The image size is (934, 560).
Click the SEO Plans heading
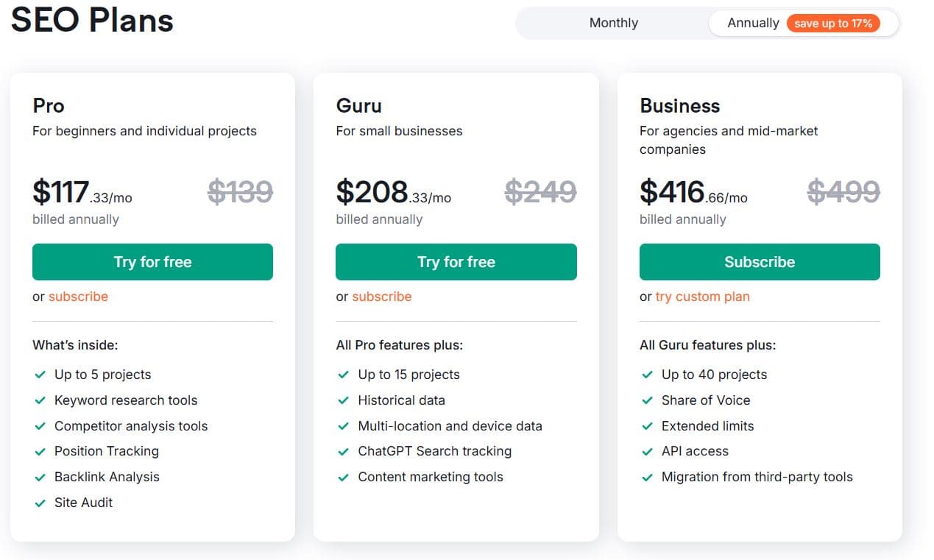pos(92,19)
